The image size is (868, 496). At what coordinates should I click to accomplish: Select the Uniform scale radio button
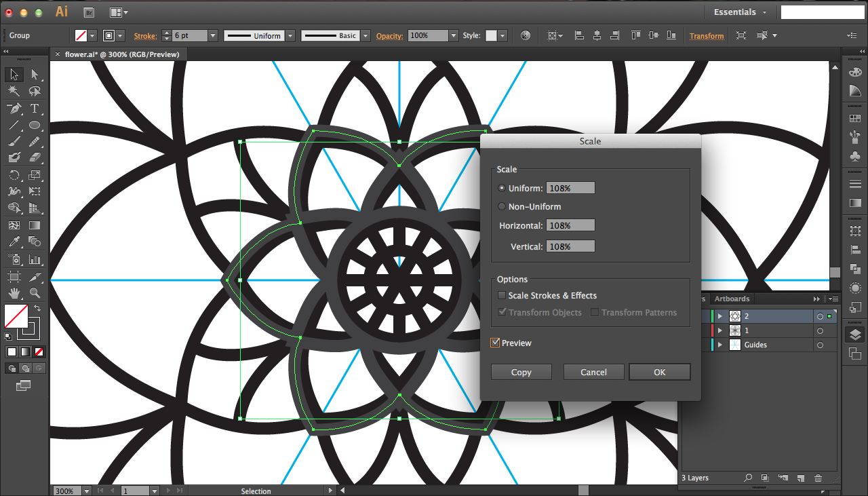(x=502, y=188)
